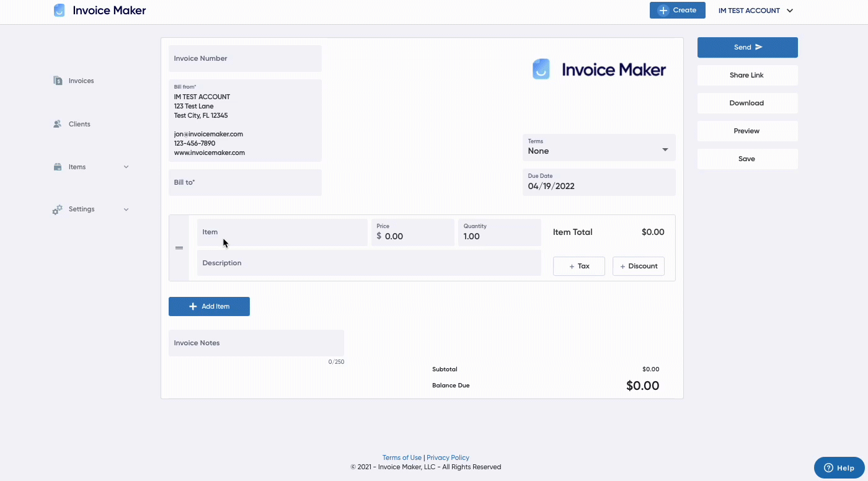Select Items in the sidebar
Image resolution: width=868 pixels, height=481 pixels.
point(77,167)
